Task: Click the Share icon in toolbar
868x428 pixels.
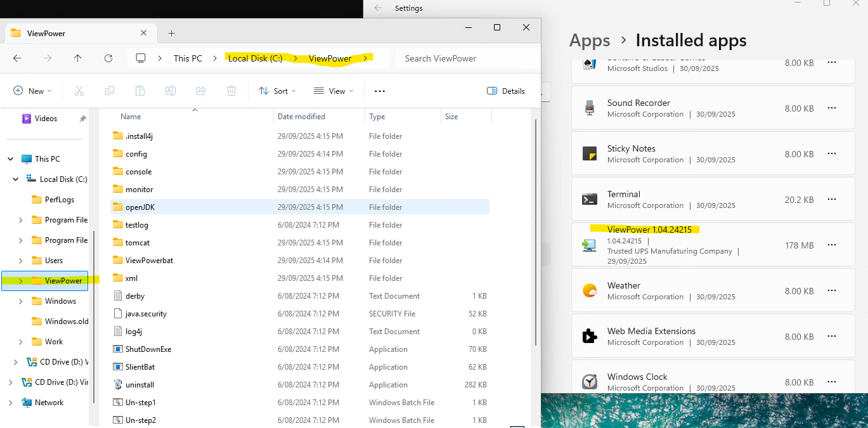Action: [x=201, y=91]
